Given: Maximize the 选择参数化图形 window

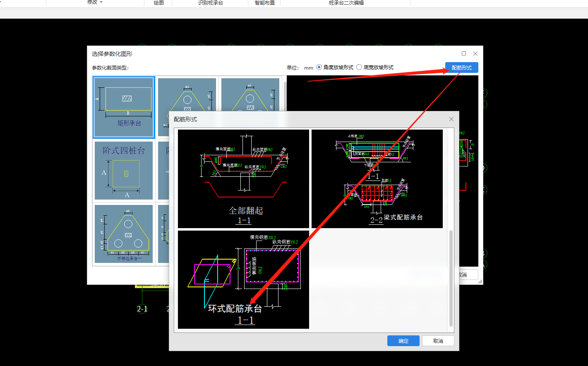Looking at the screenshot, I should point(464,54).
